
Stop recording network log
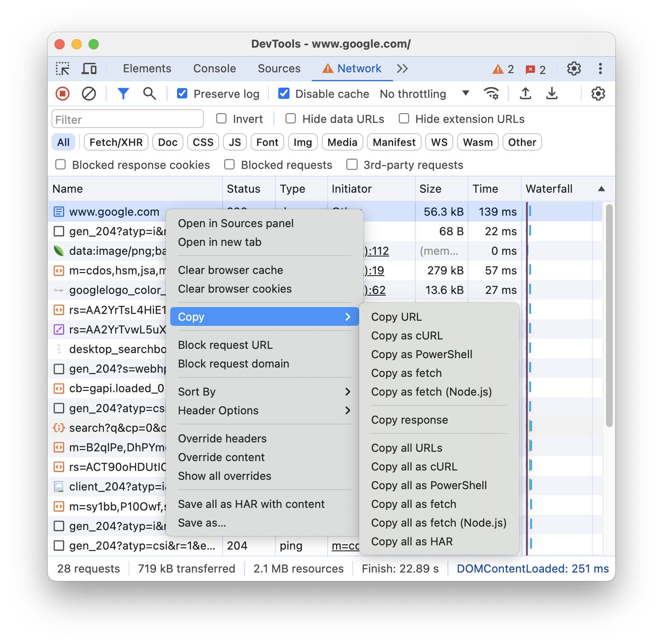click(63, 94)
